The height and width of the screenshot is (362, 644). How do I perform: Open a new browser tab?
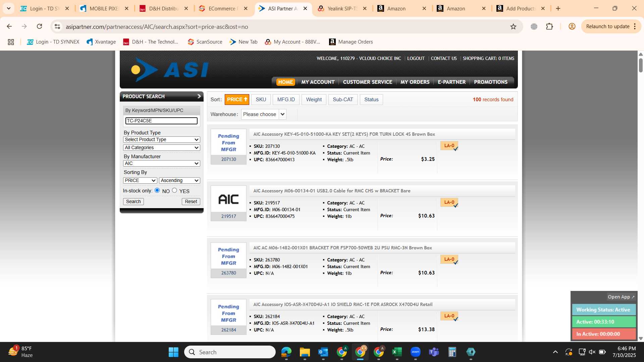[x=558, y=8]
